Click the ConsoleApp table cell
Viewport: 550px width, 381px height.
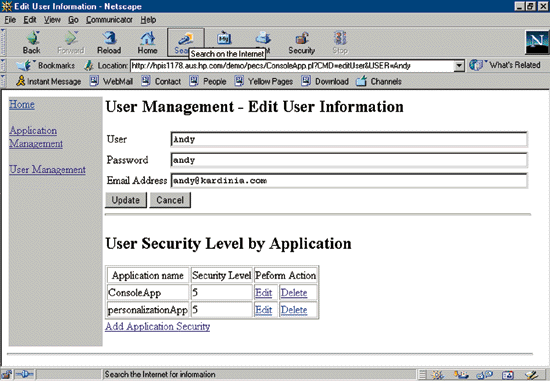pos(148,293)
